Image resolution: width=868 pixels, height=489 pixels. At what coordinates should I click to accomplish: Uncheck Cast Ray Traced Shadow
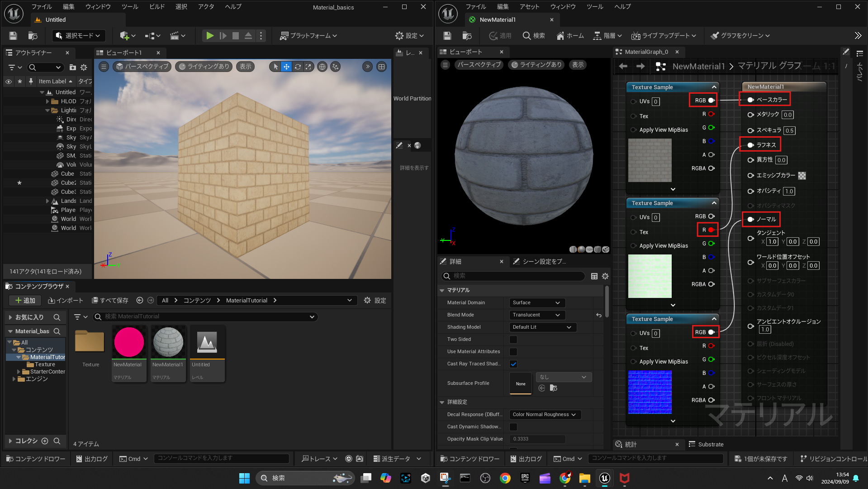click(x=513, y=364)
